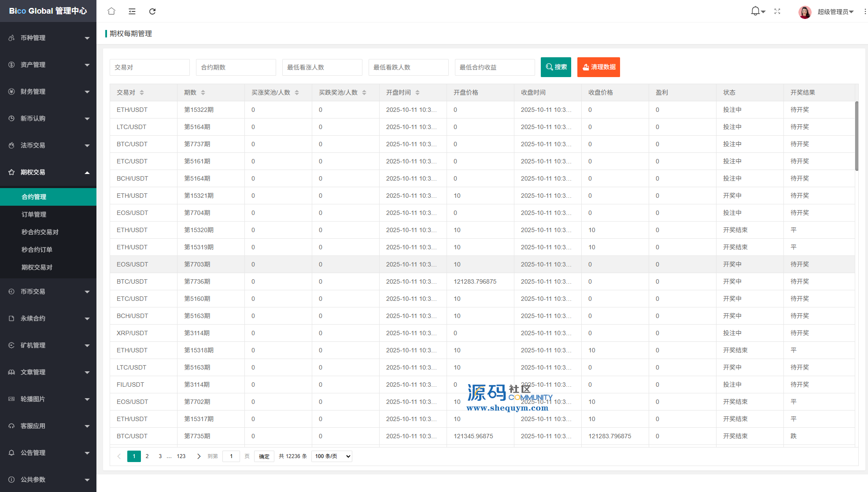This screenshot has height=492, width=868.
Task: Click the orange 清理数据 button
Action: tap(598, 67)
